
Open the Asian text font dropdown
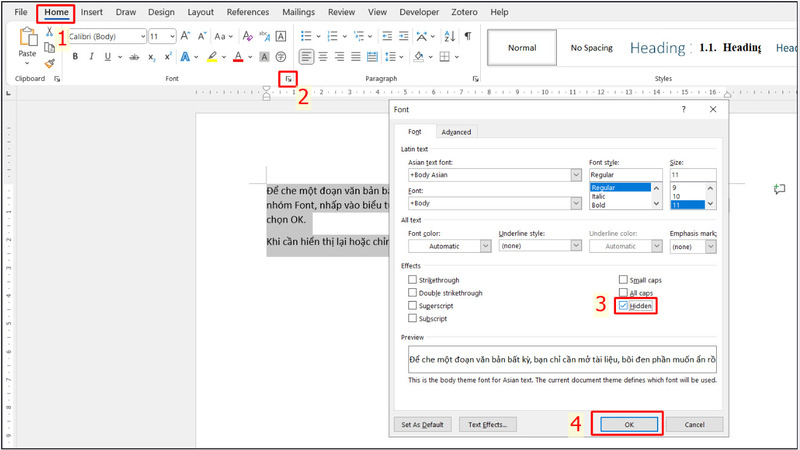(x=575, y=174)
